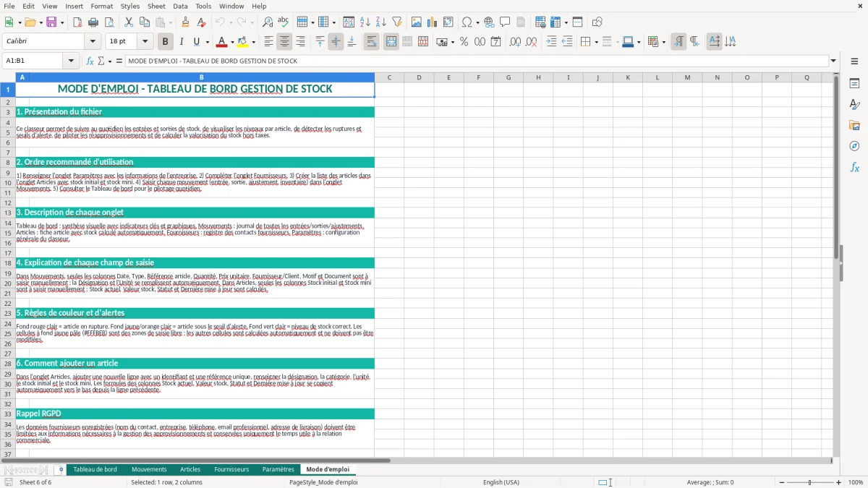Click the yellow Background Color swatch
Image resolution: width=868 pixels, height=488 pixels.
point(243,42)
